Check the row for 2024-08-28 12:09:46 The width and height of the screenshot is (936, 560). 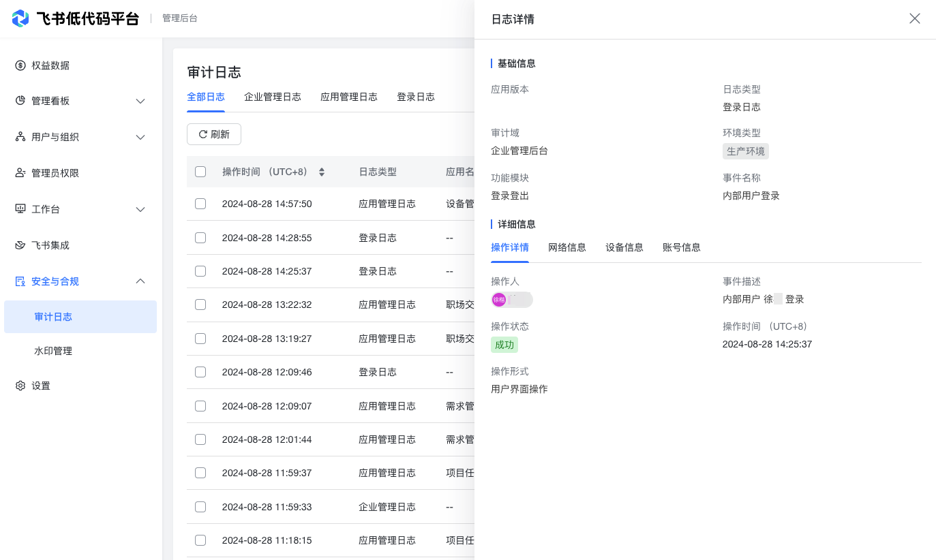(200, 372)
